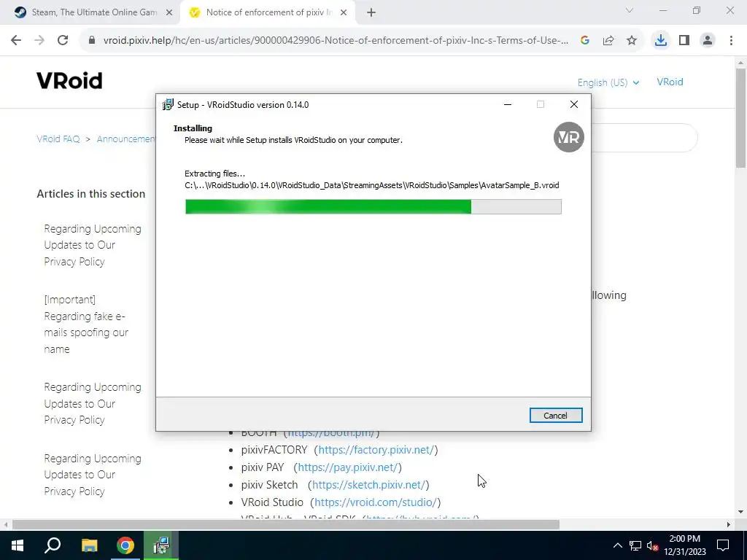Cancel the VRoidStudio installation
Viewport: 747px width, 560px height.
point(555,415)
